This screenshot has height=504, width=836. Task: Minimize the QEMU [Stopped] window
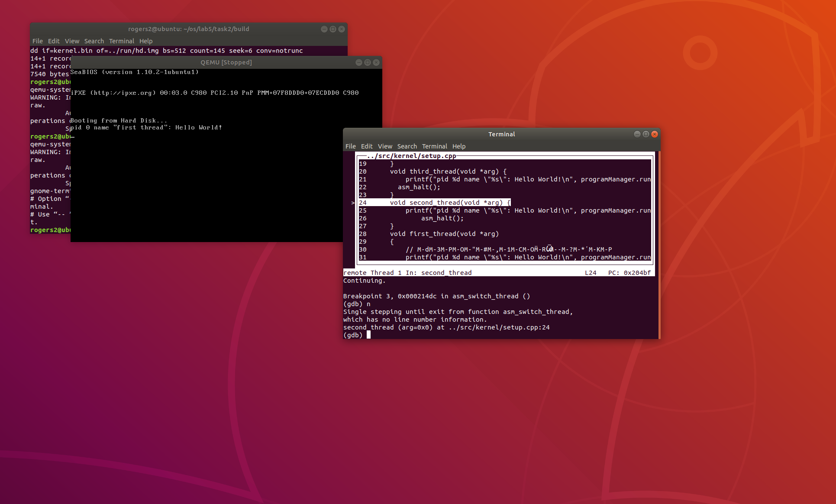click(358, 62)
